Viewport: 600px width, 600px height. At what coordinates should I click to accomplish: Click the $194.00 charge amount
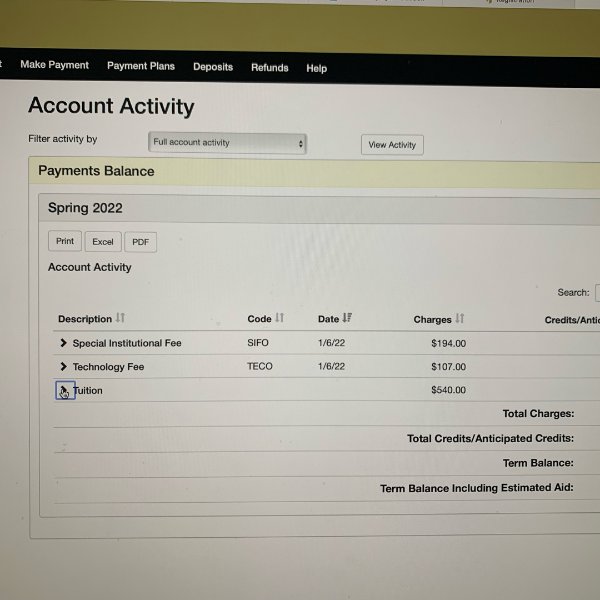click(448, 343)
